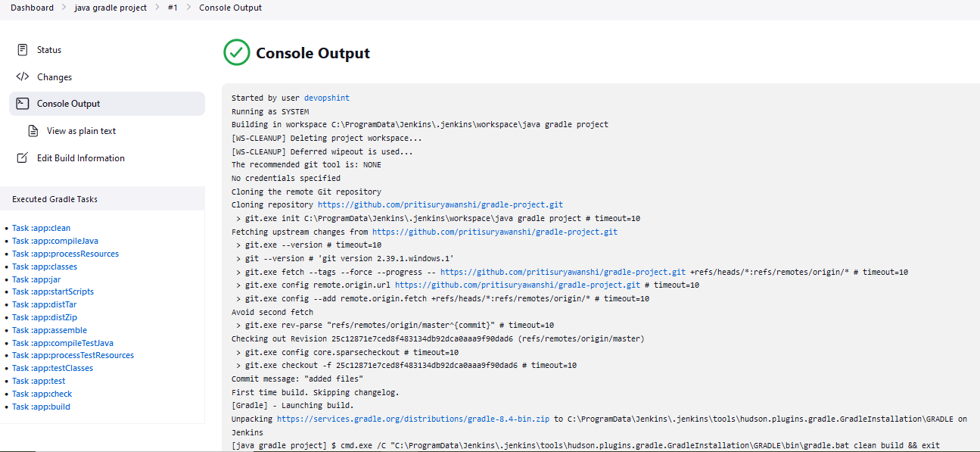The width and height of the screenshot is (980, 452).
Task: Open Changes view via the code icon
Action: (x=21, y=76)
